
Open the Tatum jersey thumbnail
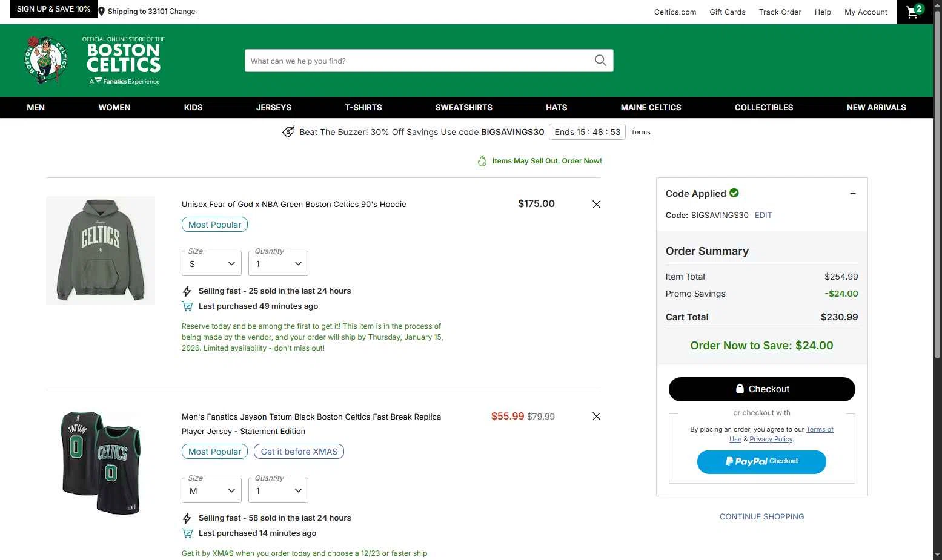pos(101,463)
